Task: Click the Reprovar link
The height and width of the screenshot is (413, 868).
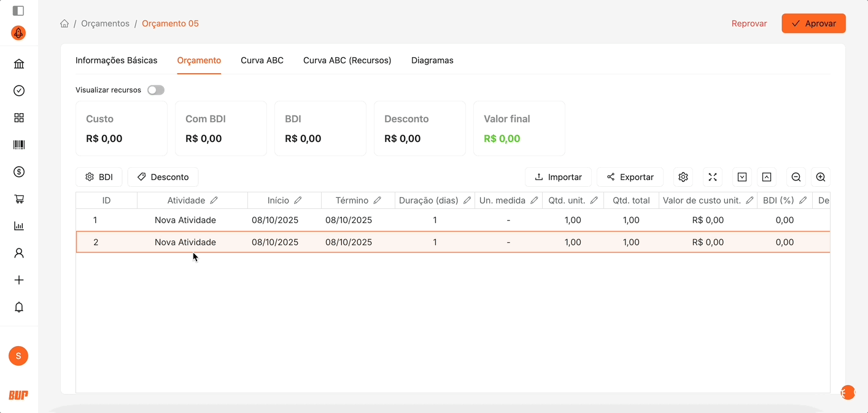Action: [749, 23]
